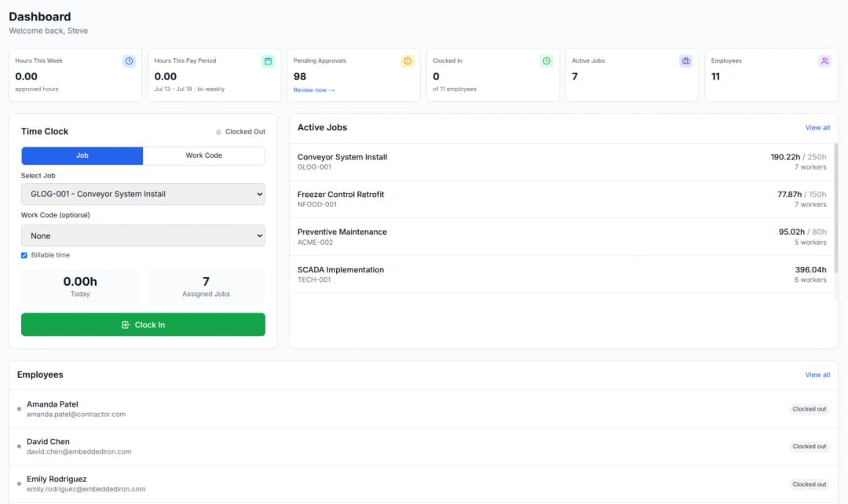
Task: Click the 'of 11 employees' text
Action: point(455,89)
